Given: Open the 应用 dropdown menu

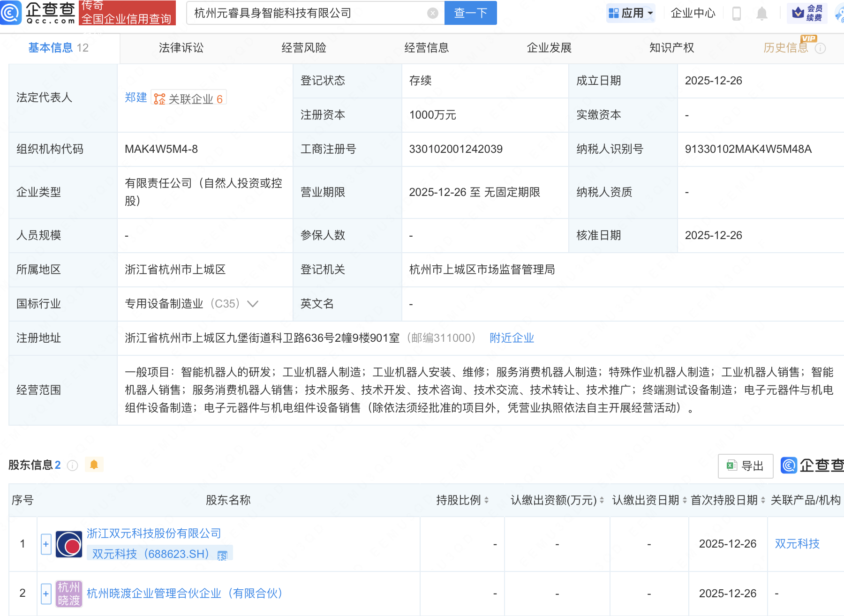Looking at the screenshot, I should (631, 13).
